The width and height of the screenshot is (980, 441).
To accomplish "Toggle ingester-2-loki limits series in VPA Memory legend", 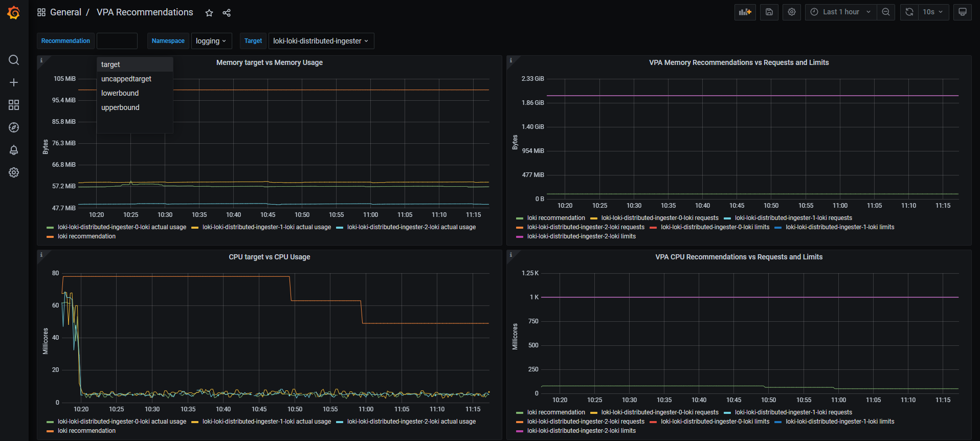I will 581,236.
